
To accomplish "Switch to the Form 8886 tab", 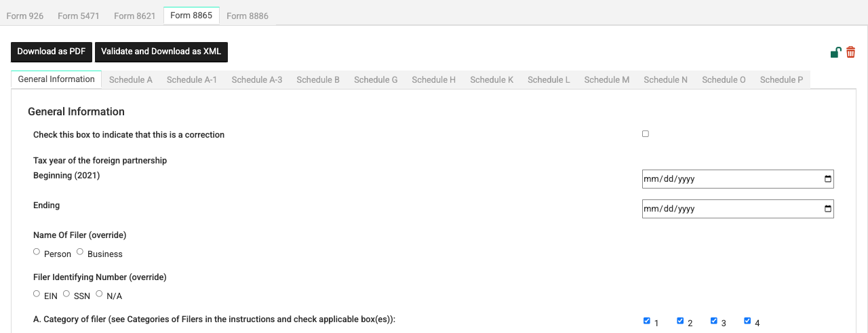I will coord(248,16).
